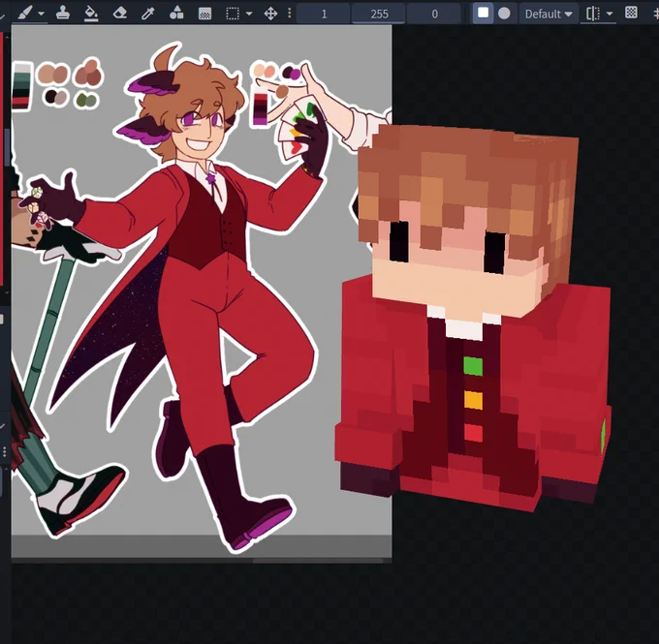659x644 pixels.
Task: Click the green button on the skin vest
Action: pos(473,365)
